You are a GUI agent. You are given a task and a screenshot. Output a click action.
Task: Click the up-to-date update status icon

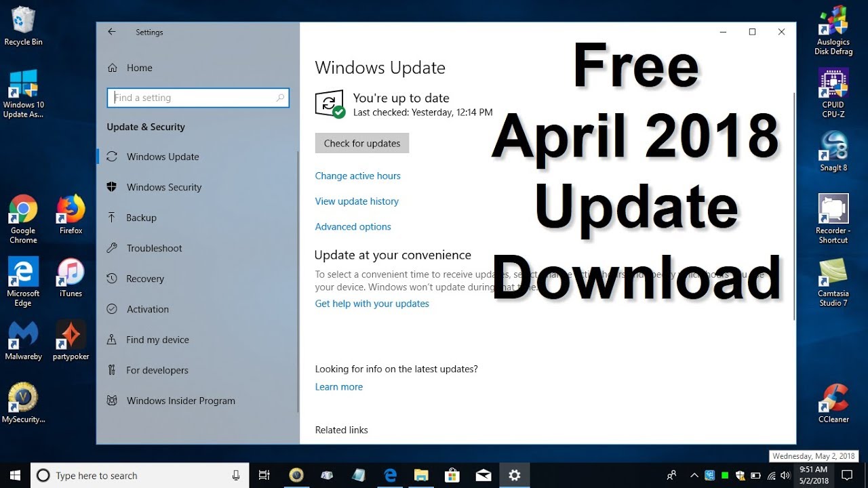coord(330,104)
